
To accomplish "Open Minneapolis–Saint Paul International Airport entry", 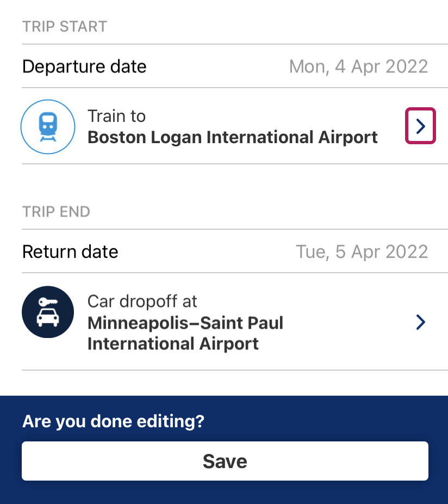I will (x=185, y=333).
